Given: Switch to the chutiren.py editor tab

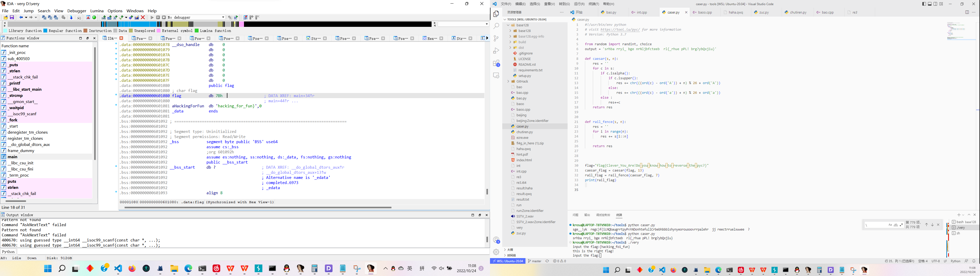Looking at the screenshot, I should 798,13.
